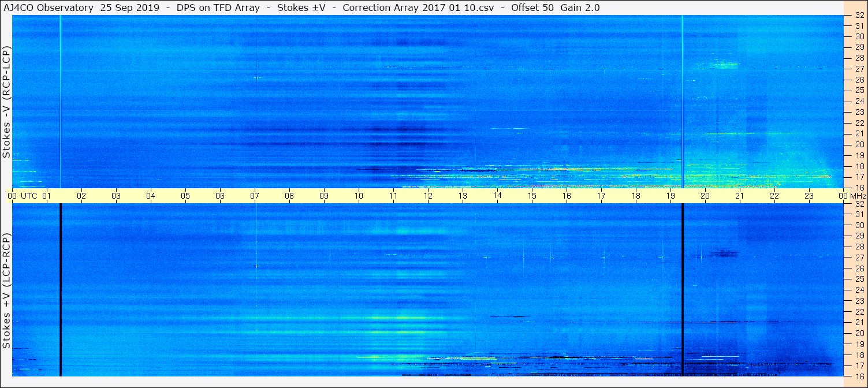868x388 pixels.
Task: Click 21 MHz on lower panel frequency scale
Action: pyautogui.click(x=859, y=322)
